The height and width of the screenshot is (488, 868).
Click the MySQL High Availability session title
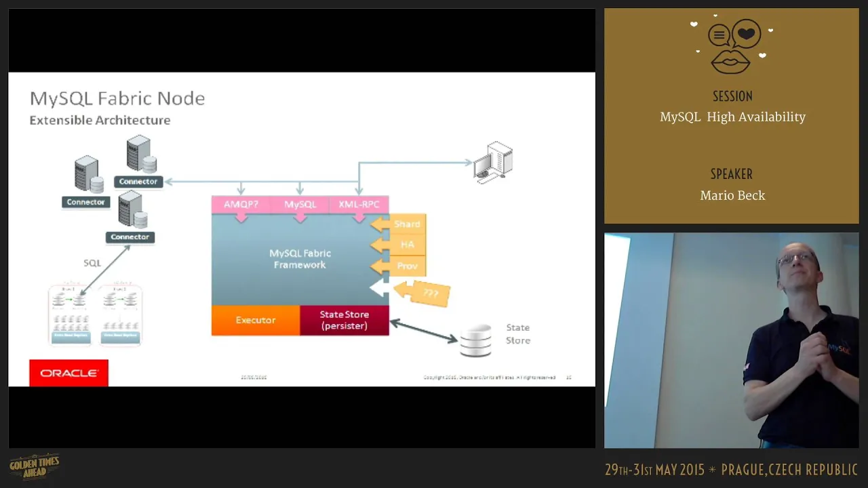pyautogui.click(x=732, y=117)
